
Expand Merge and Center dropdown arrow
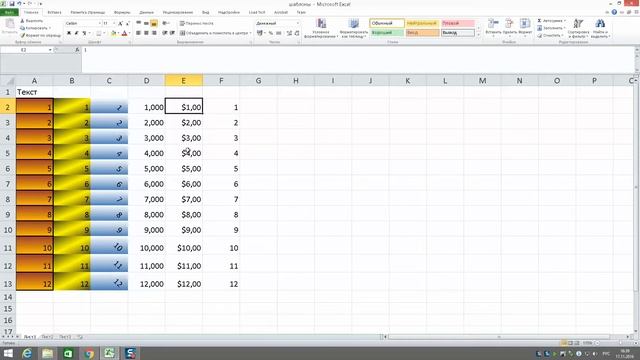(x=250, y=33)
